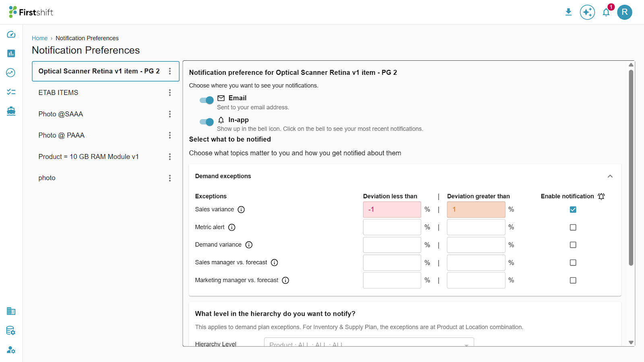
Task: Click the panel scrollbar down arrow
Action: point(631,343)
